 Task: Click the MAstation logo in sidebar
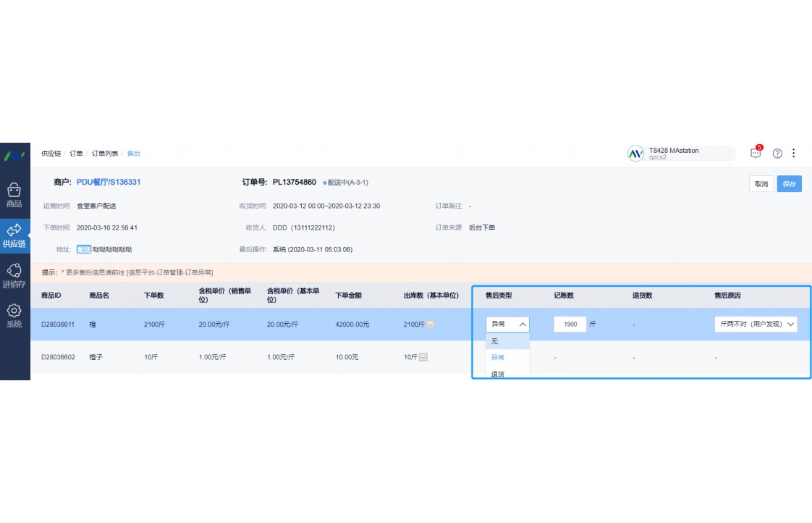14,156
